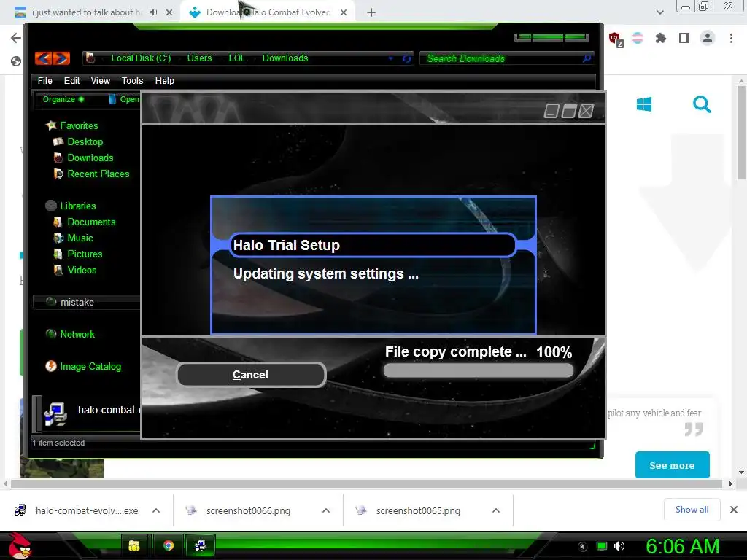This screenshot has width=747, height=560.
Task: Select Downloads under Favorites
Action: tap(83, 157)
